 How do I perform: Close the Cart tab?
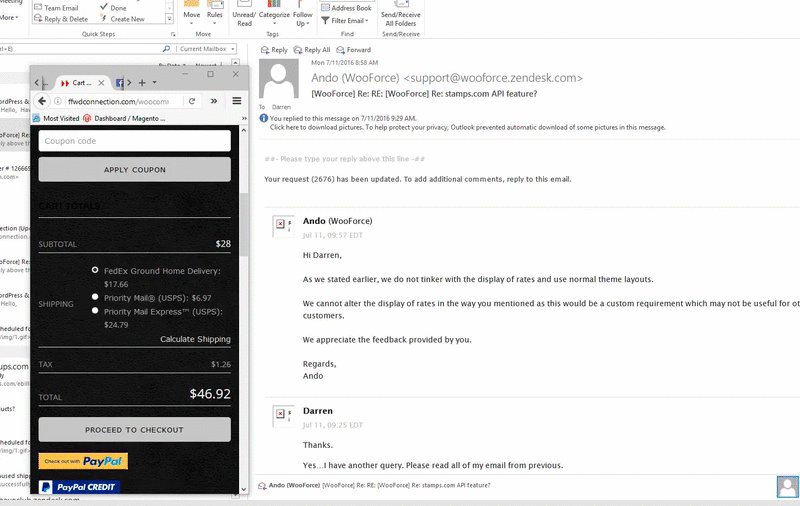101,83
